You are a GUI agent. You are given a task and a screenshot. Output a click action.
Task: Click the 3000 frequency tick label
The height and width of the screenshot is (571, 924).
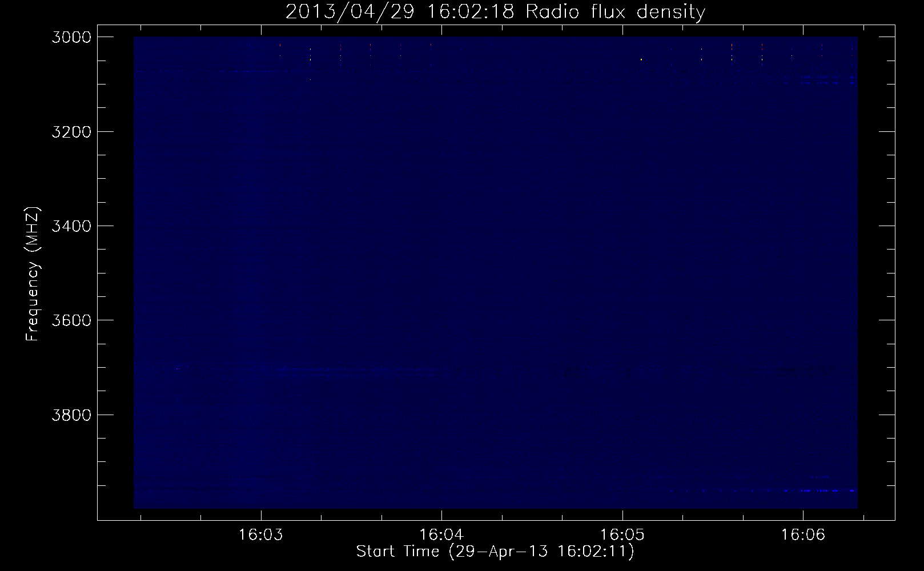tap(71, 37)
